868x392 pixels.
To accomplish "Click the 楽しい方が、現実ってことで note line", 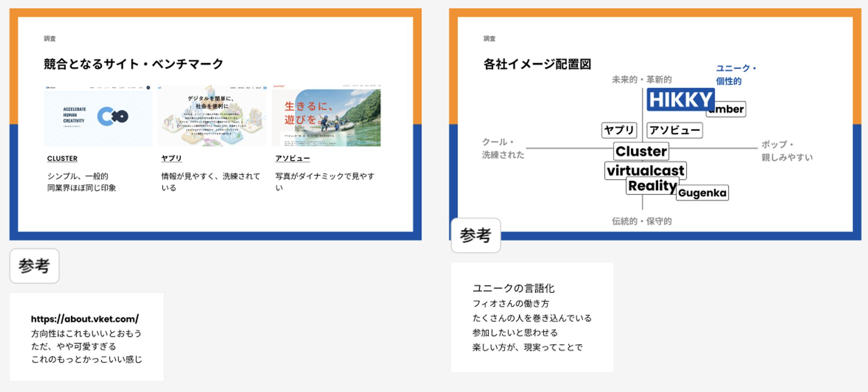I will (527, 347).
